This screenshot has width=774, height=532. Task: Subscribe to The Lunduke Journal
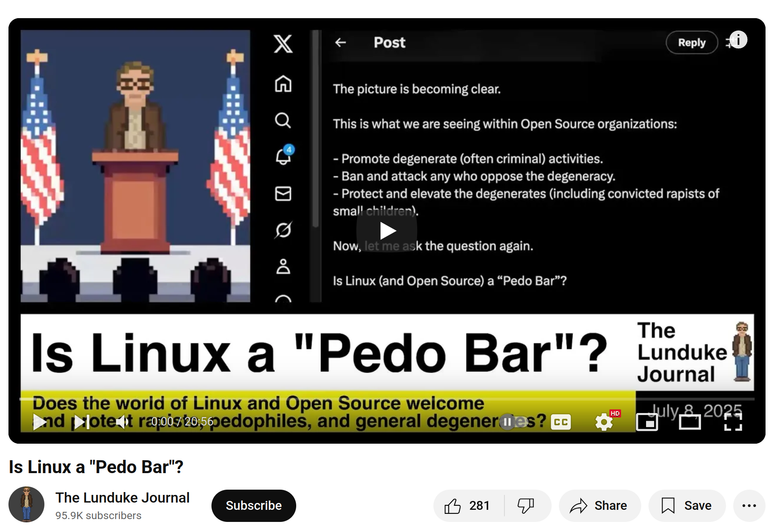coord(253,505)
